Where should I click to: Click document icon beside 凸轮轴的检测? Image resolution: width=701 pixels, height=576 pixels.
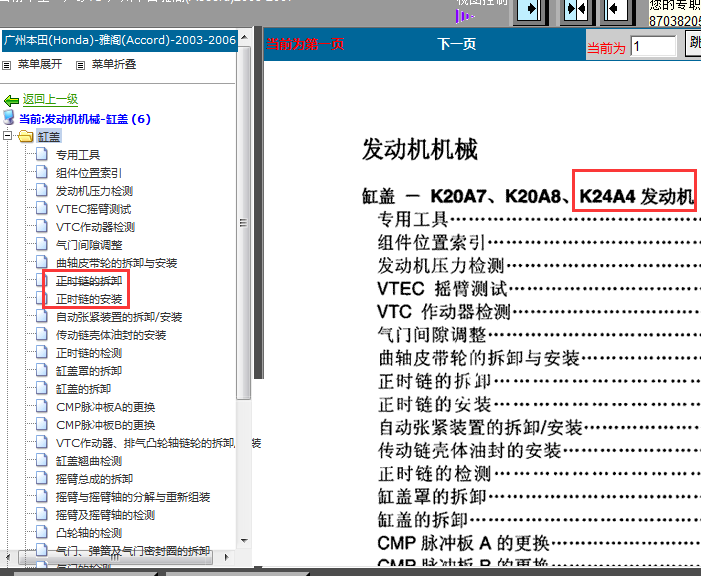tap(42, 532)
